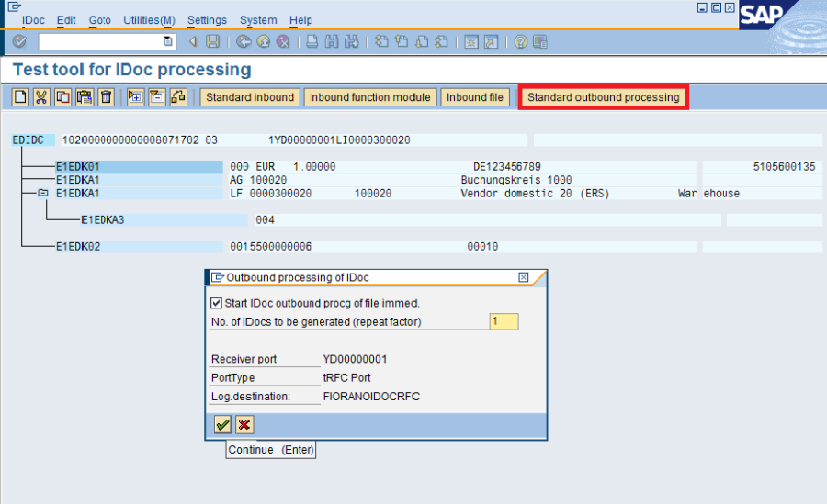The height and width of the screenshot is (504, 827).
Task: Click the Delete trash can icon
Action: pyautogui.click(x=106, y=97)
